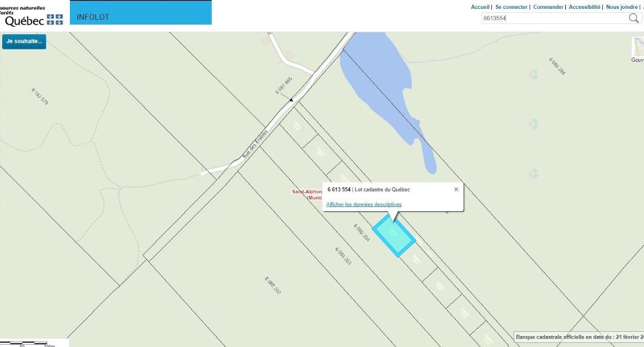Go to Accueil link
644x347 pixels.
(x=480, y=7)
